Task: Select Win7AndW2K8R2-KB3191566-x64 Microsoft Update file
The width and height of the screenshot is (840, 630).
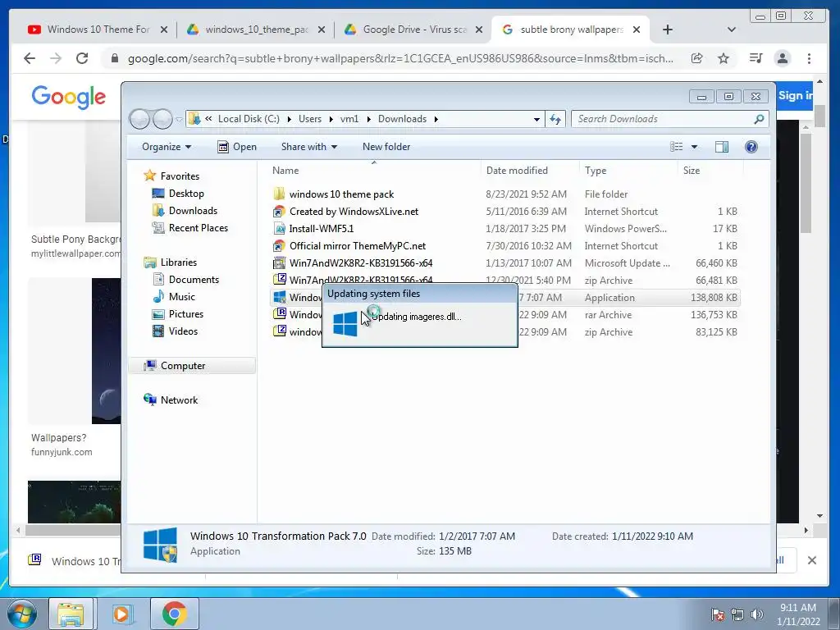Action: click(353, 263)
